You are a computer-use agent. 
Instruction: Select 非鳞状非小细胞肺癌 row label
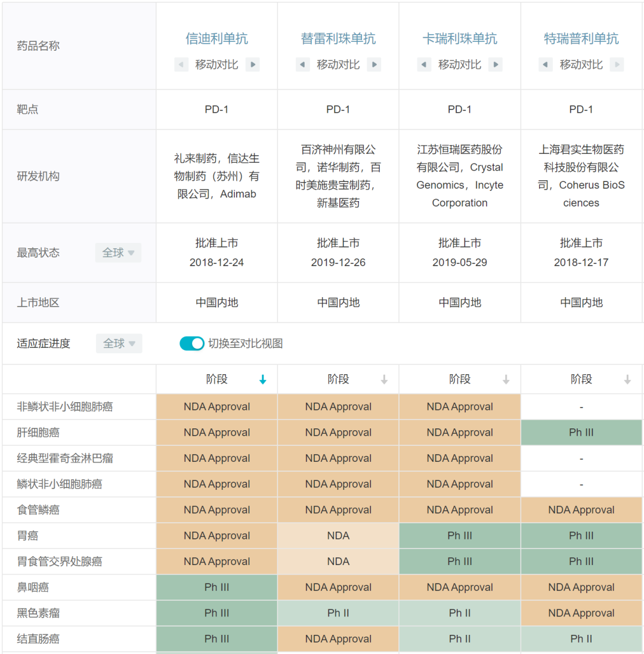pyautogui.click(x=64, y=407)
